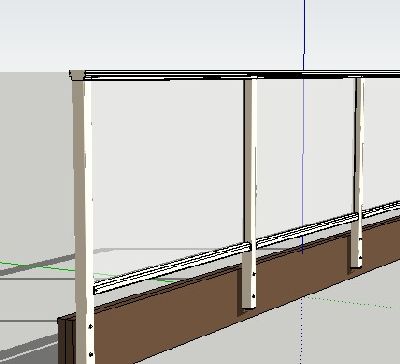The width and height of the screenshot is (400, 364).
Task: Click the lowest screw on the left post
Action: pos(91,354)
